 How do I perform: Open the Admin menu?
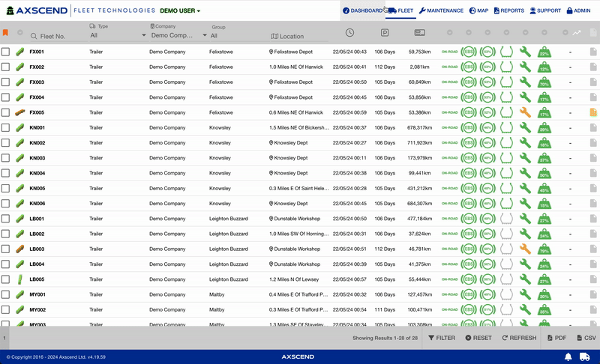(x=580, y=10)
